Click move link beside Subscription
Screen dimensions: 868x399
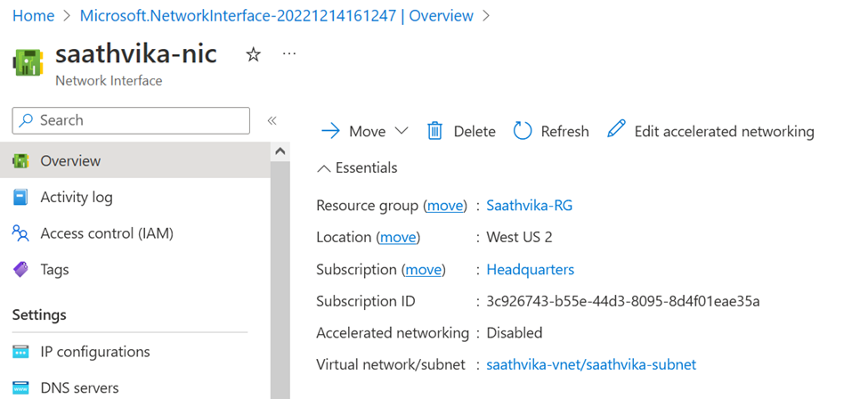pyautogui.click(x=424, y=269)
